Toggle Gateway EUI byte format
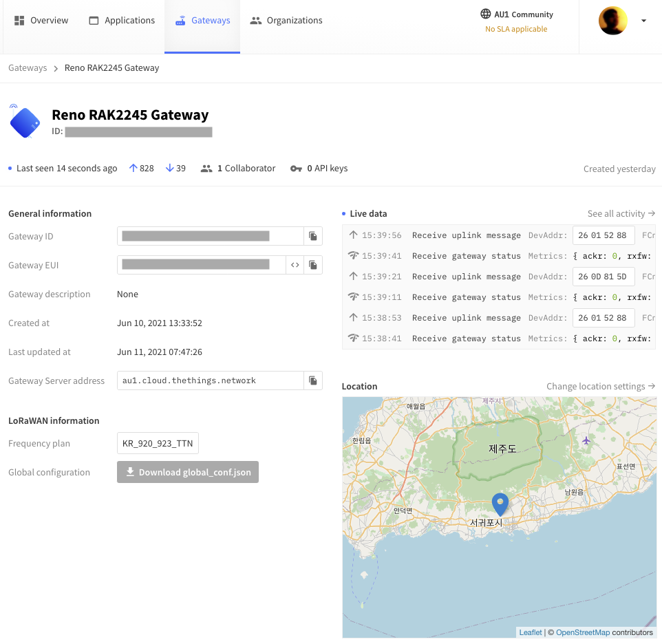 point(295,265)
